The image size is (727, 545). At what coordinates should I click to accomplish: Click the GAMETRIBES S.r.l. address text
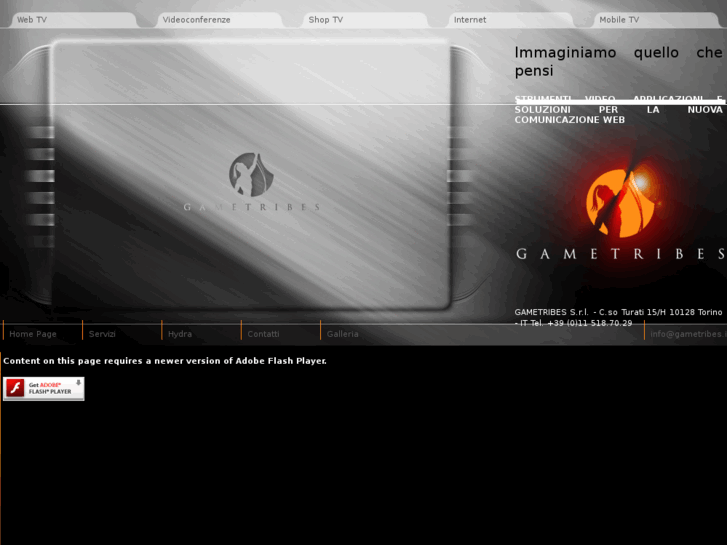click(619, 318)
